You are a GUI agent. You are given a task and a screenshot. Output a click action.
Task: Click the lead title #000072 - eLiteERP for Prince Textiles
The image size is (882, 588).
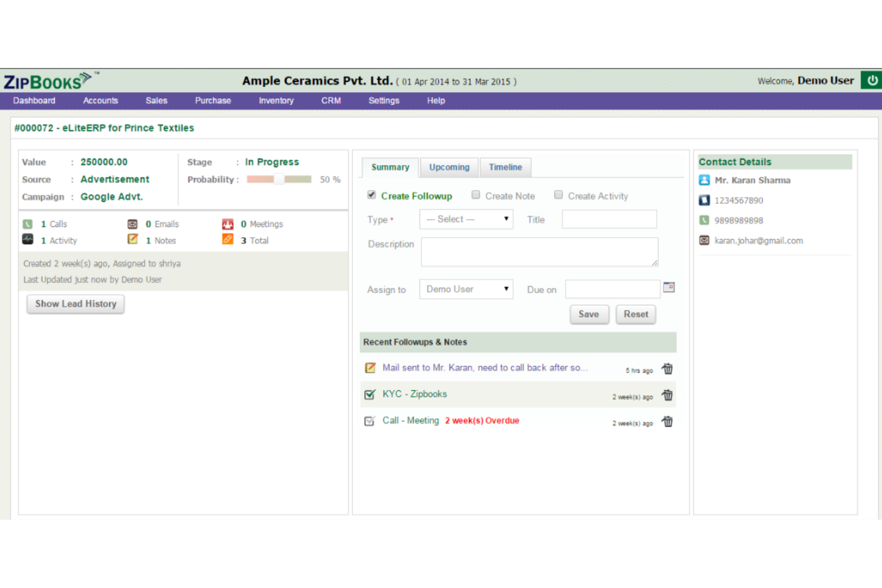[x=104, y=128]
